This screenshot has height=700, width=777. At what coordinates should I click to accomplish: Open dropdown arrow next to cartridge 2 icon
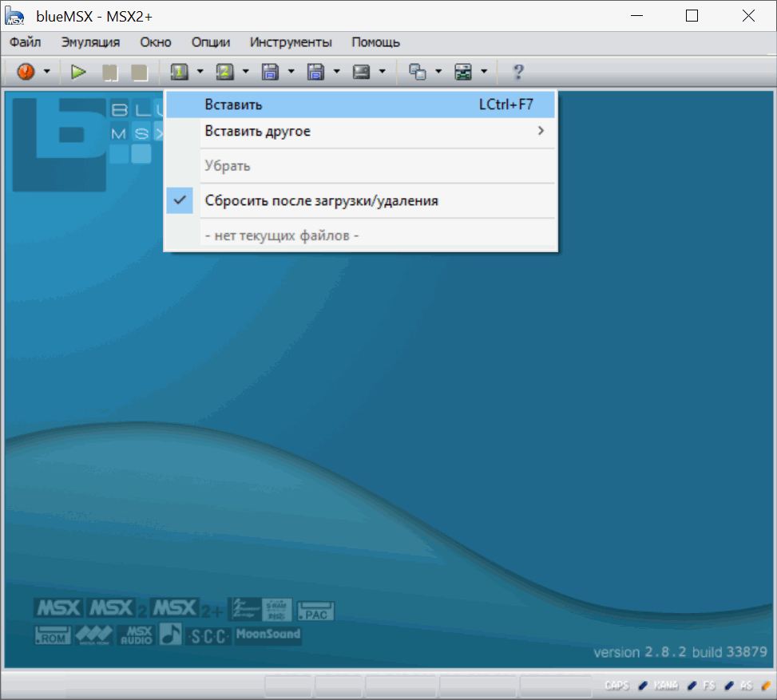click(246, 71)
